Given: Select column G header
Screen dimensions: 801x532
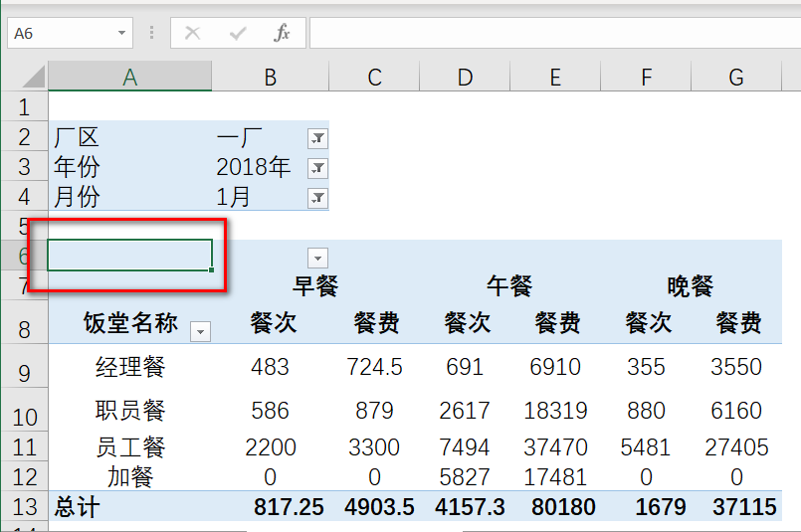Looking at the screenshot, I should tap(736, 78).
